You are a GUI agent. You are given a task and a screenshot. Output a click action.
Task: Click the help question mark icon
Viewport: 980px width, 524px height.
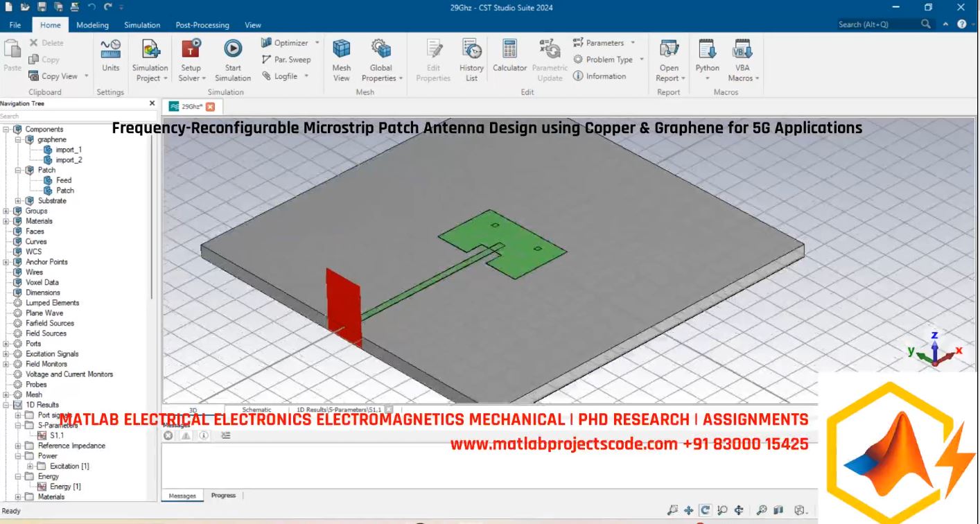coord(962,24)
